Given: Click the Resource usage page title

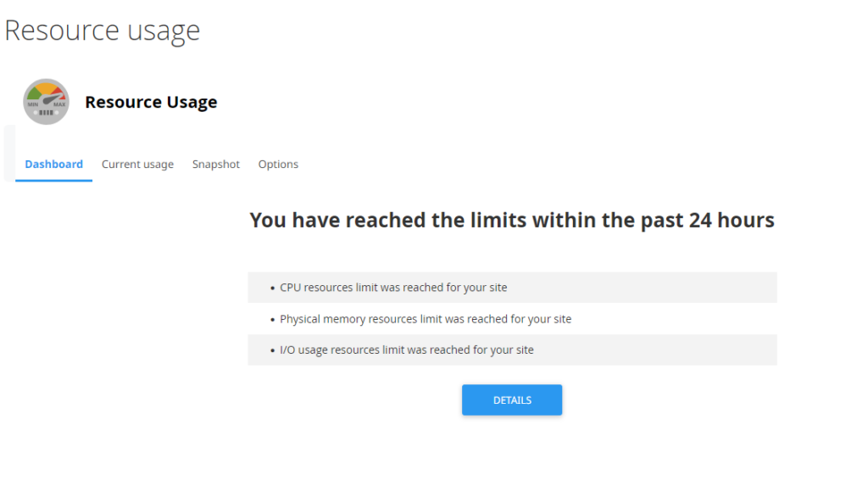Looking at the screenshot, I should (x=102, y=31).
